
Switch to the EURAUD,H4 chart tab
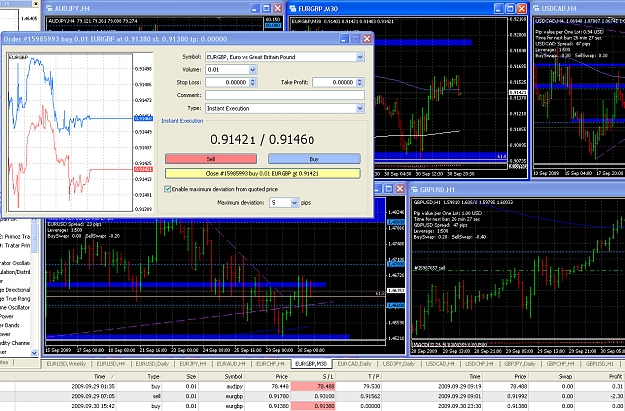coord(231,364)
